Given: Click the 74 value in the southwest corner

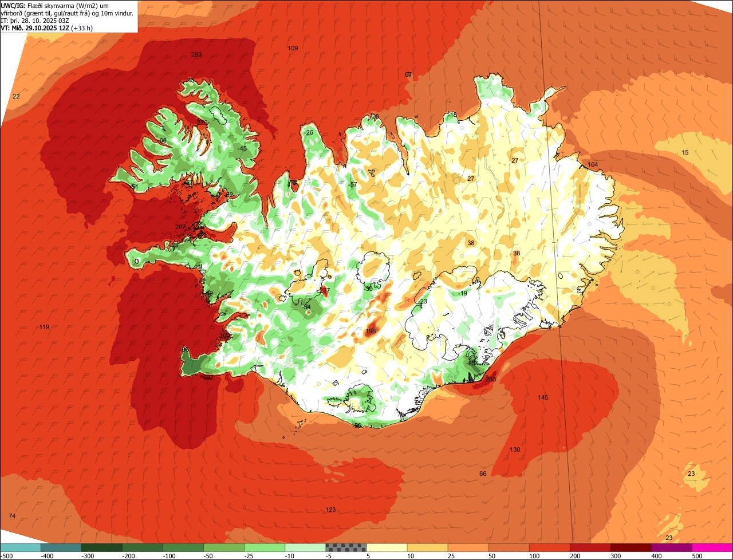Looking at the screenshot, I should [12, 516].
